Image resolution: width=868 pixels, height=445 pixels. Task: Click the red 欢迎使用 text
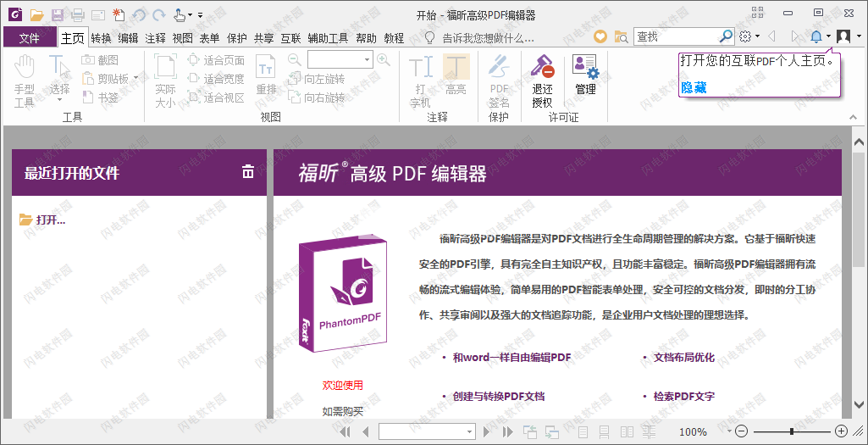[343, 385]
